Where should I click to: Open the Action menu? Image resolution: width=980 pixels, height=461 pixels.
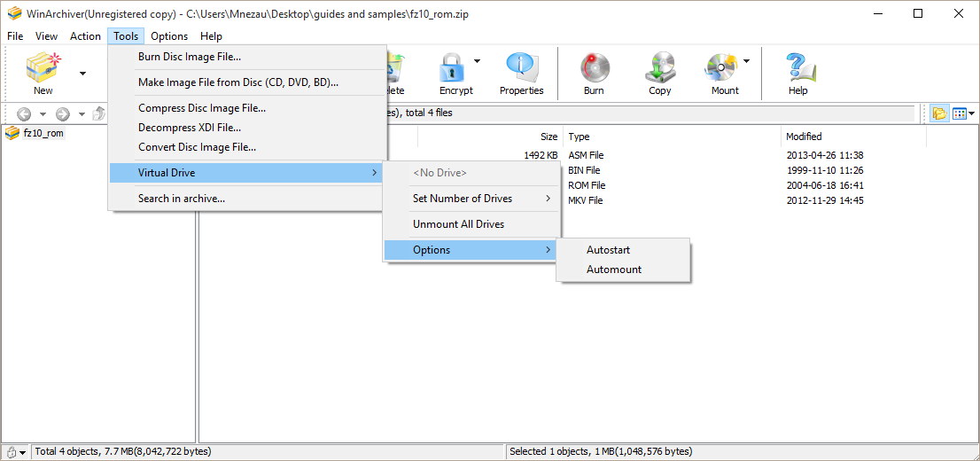click(x=85, y=36)
